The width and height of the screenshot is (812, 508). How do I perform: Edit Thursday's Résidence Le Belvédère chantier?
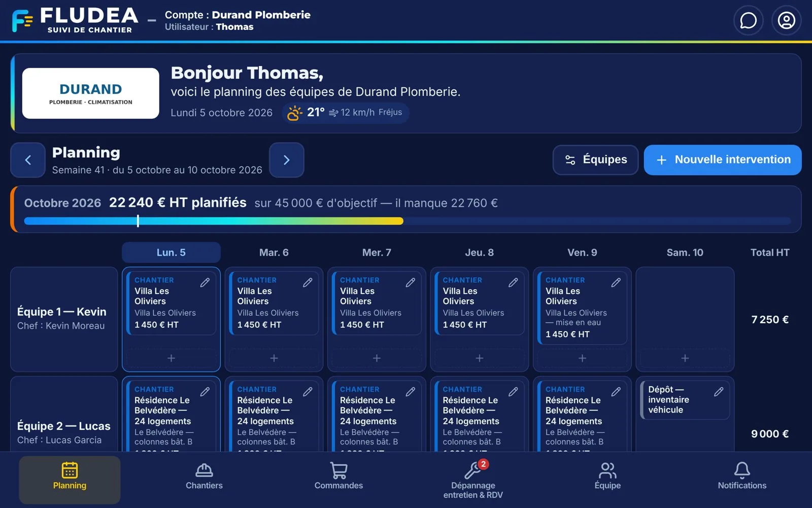[513, 392]
